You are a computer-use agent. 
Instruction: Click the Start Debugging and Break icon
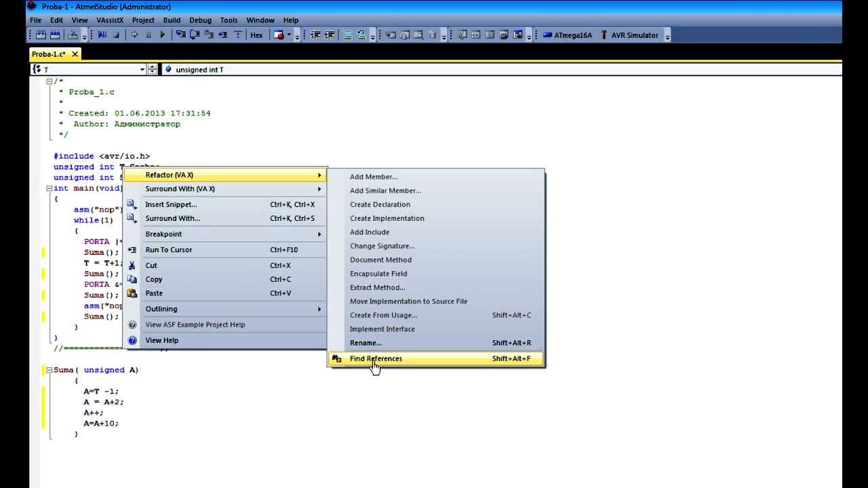(102, 35)
